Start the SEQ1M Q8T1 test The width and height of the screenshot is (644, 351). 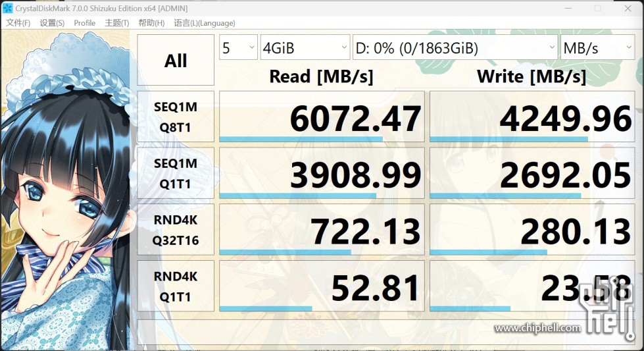176,117
